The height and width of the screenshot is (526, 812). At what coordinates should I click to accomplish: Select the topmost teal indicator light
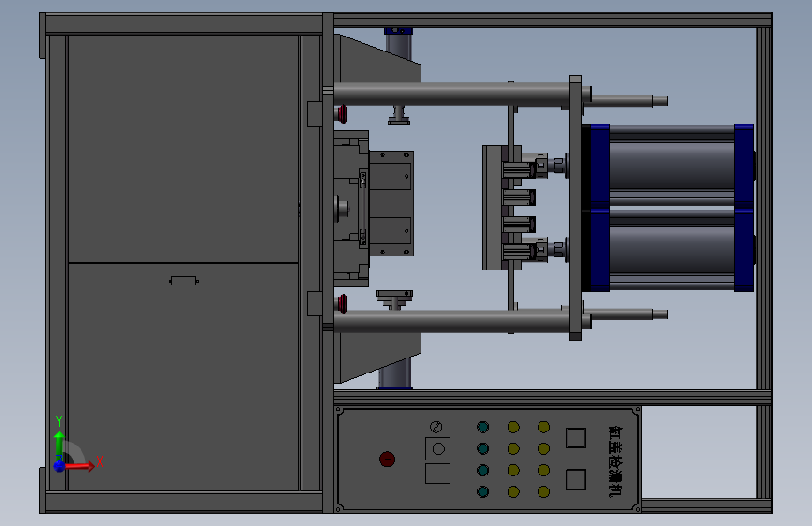(x=482, y=427)
